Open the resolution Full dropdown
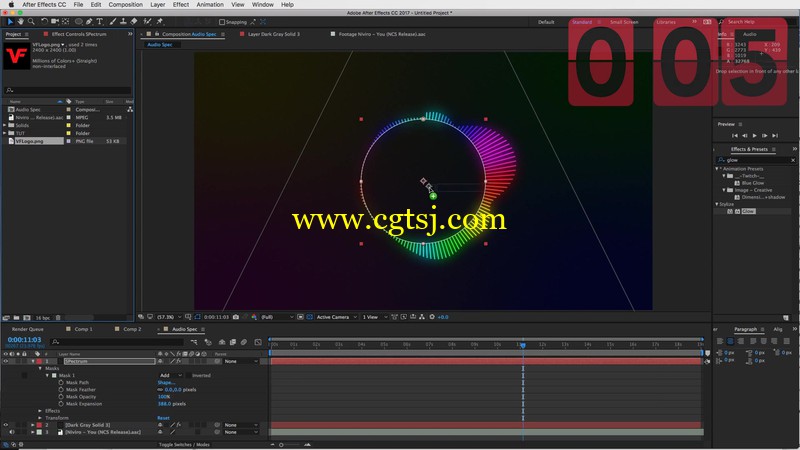The image size is (800, 450). [277, 317]
